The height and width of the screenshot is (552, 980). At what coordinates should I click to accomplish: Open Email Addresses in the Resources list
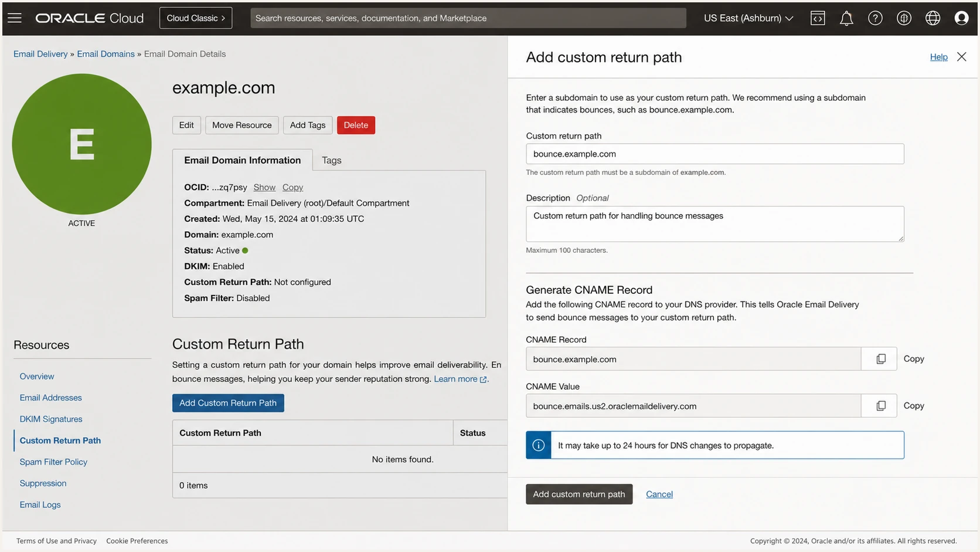pos(50,398)
